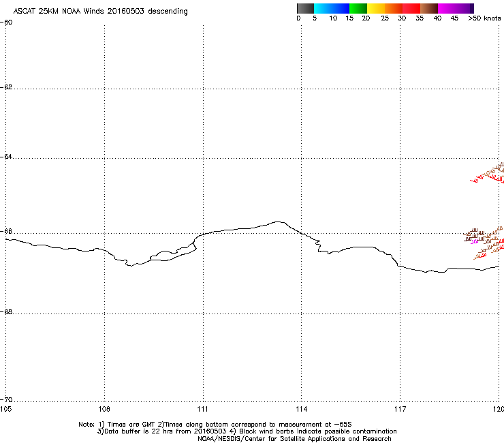504x443 pixels.
Task: Click the '>50 knots' legend label
Action: [484, 18]
